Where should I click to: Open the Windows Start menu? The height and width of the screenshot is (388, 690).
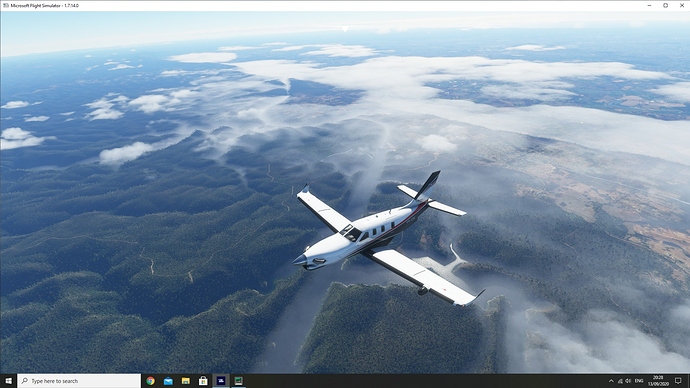(8, 381)
